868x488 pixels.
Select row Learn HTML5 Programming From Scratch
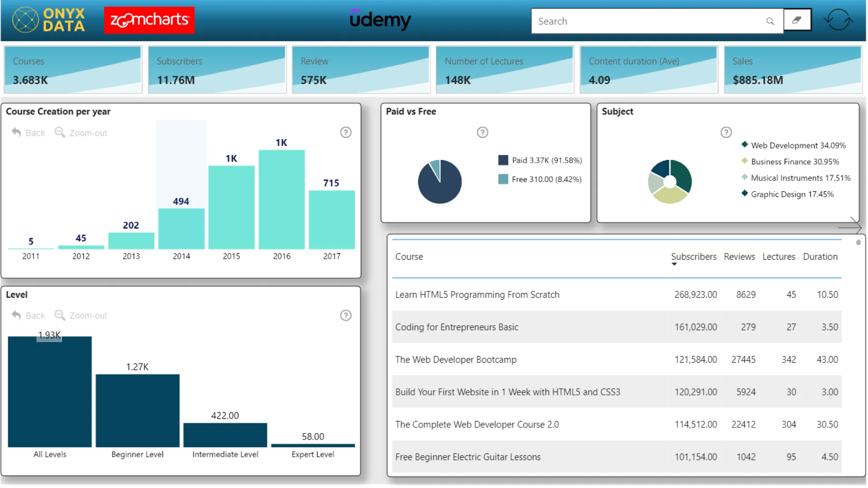click(617, 295)
